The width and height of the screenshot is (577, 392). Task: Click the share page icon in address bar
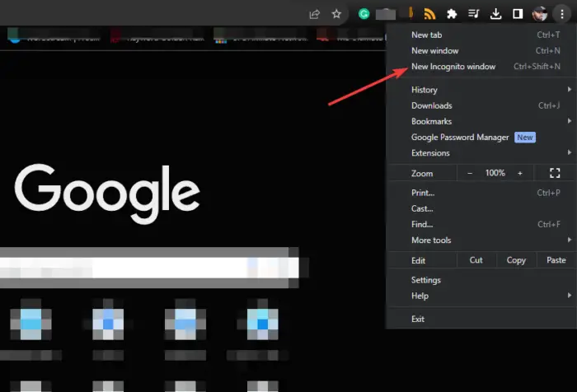315,14
